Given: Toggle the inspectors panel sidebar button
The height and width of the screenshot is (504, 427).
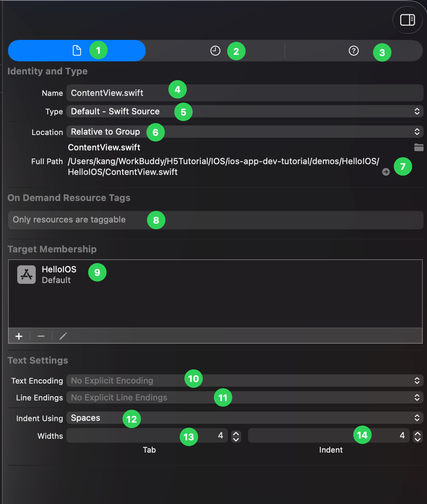Looking at the screenshot, I should 407,20.
